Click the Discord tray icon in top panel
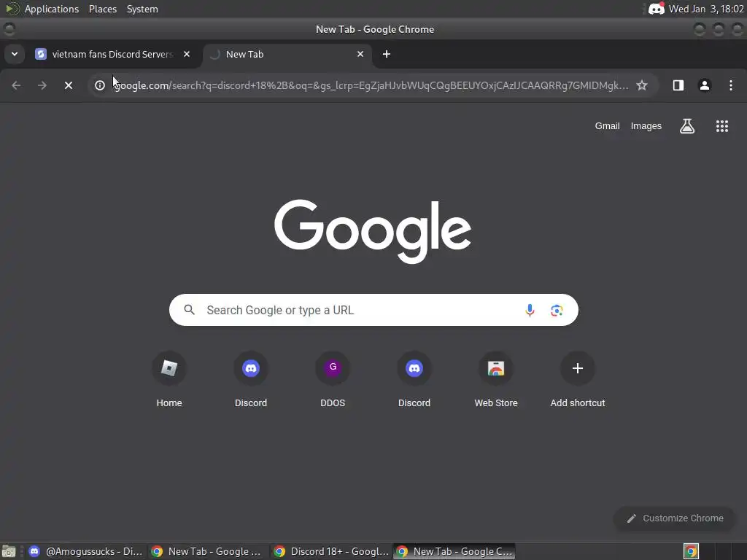The image size is (747, 560). [x=657, y=9]
